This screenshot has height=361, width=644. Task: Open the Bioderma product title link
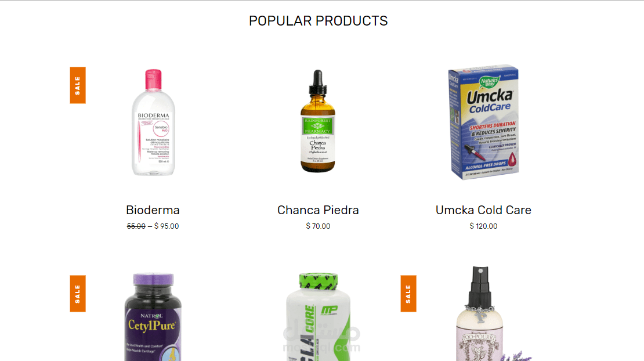click(x=153, y=210)
